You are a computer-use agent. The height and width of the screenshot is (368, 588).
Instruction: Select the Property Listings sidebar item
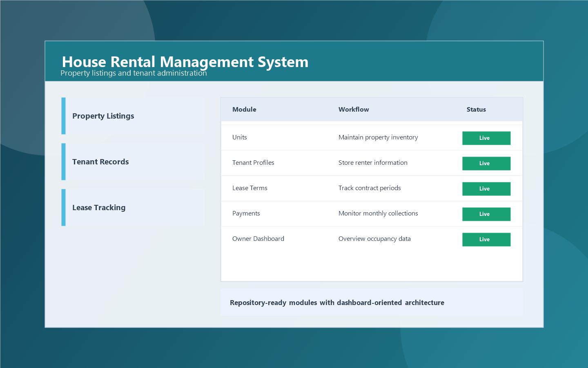pos(134,116)
